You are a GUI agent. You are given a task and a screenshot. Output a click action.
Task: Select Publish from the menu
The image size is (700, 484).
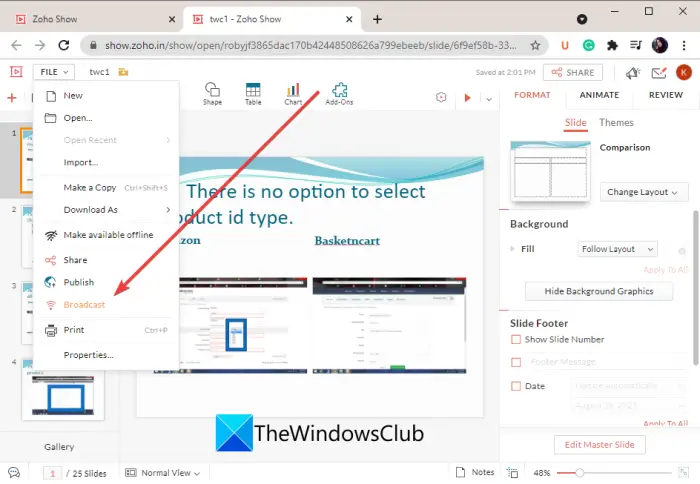107,282
